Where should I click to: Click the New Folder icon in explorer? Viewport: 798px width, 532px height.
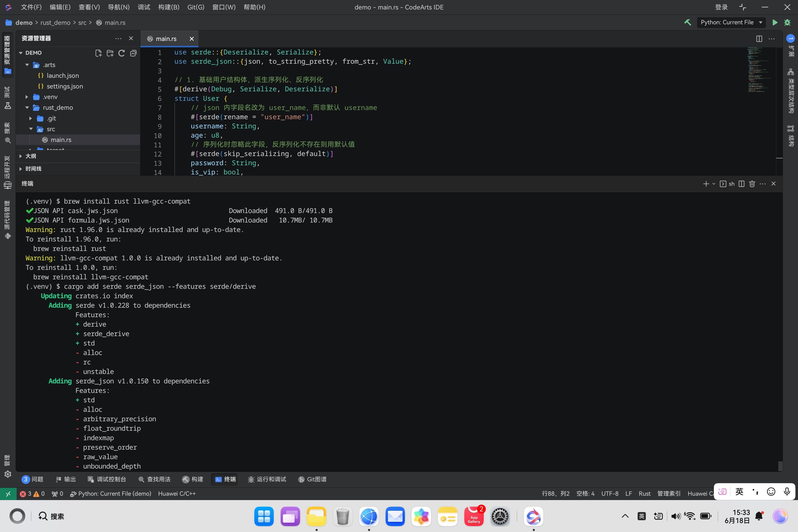point(110,53)
